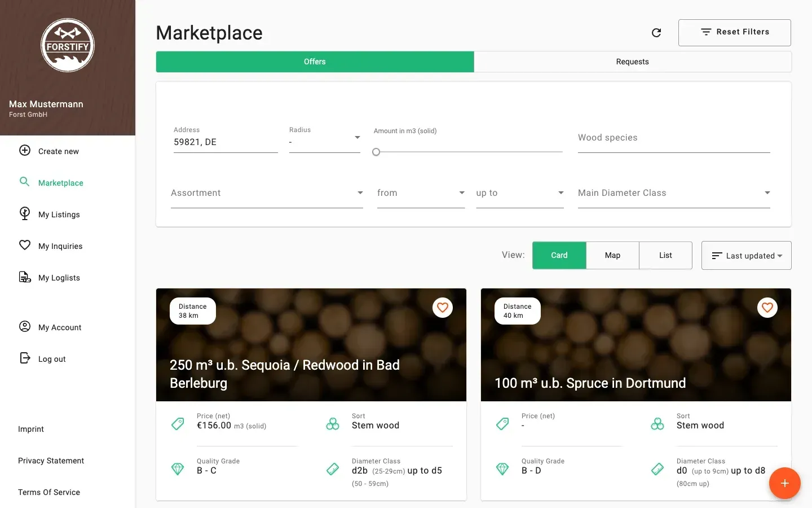Select the Card view

[x=559, y=255]
